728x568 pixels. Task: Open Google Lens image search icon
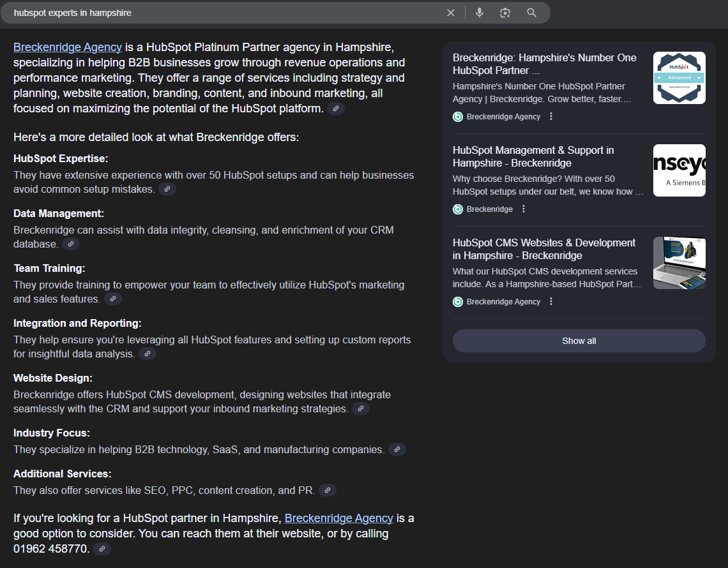tap(505, 13)
